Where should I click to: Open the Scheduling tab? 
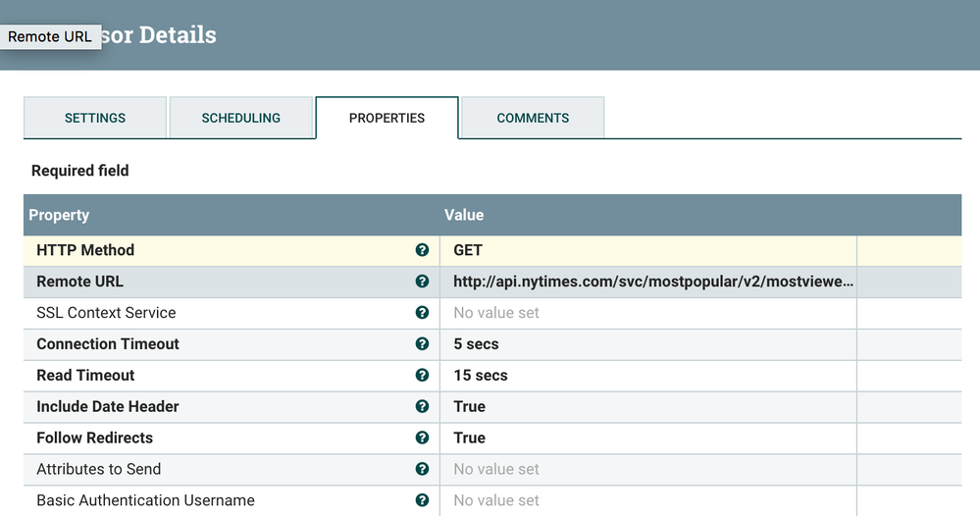point(241,118)
